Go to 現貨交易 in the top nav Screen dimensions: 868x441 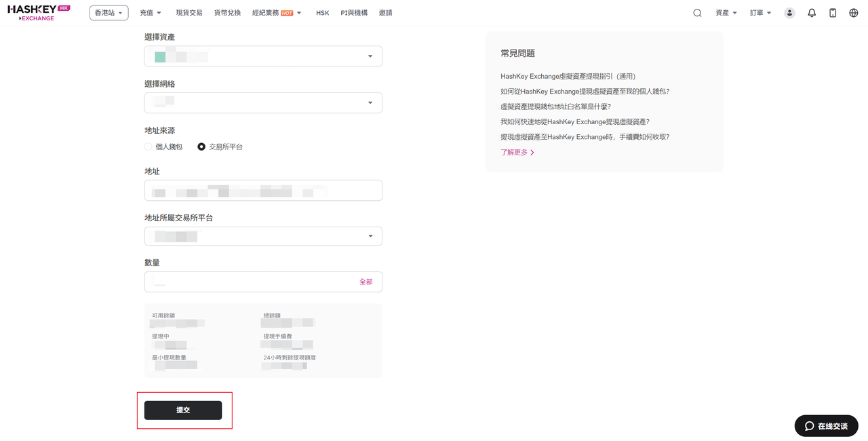(x=189, y=13)
